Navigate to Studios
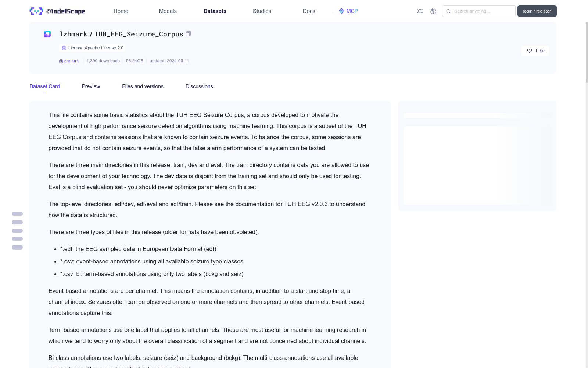Screen dimensions: 588x368 coord(262,11)
